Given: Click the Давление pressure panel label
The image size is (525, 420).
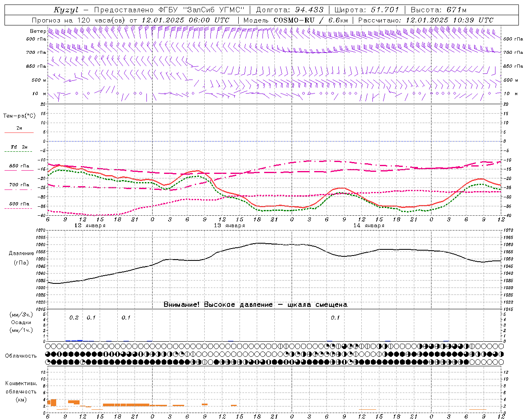Looking at the screenshot, I should tap(21, 253).
